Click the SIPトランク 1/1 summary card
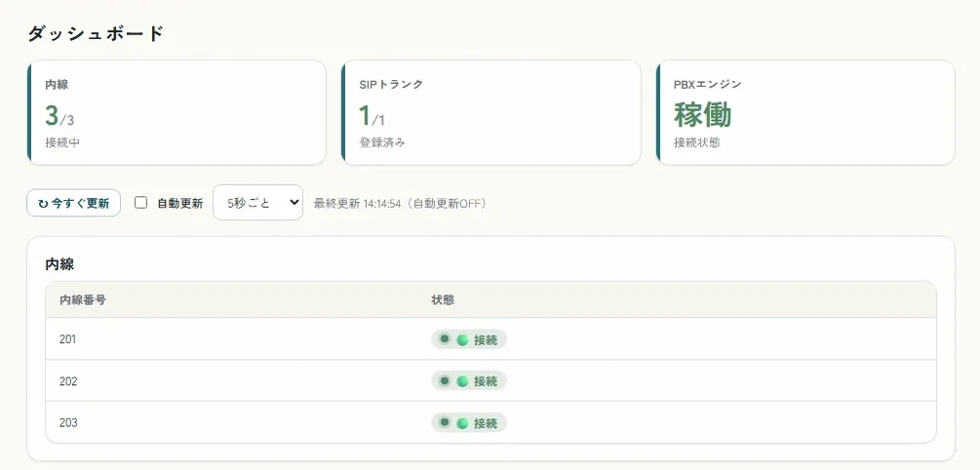 pos(491,112)
